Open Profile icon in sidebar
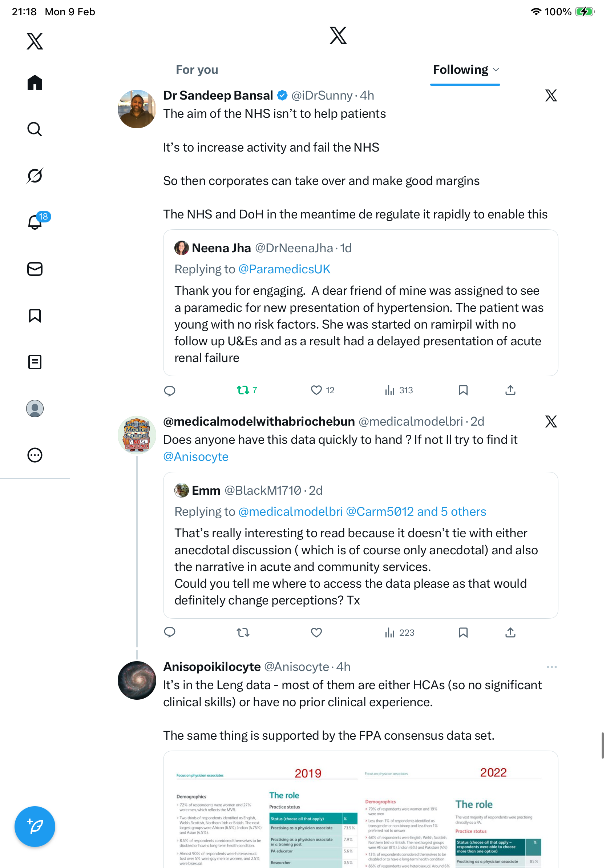The height and width of the screenshot is (868, 606). pos(35,408)
